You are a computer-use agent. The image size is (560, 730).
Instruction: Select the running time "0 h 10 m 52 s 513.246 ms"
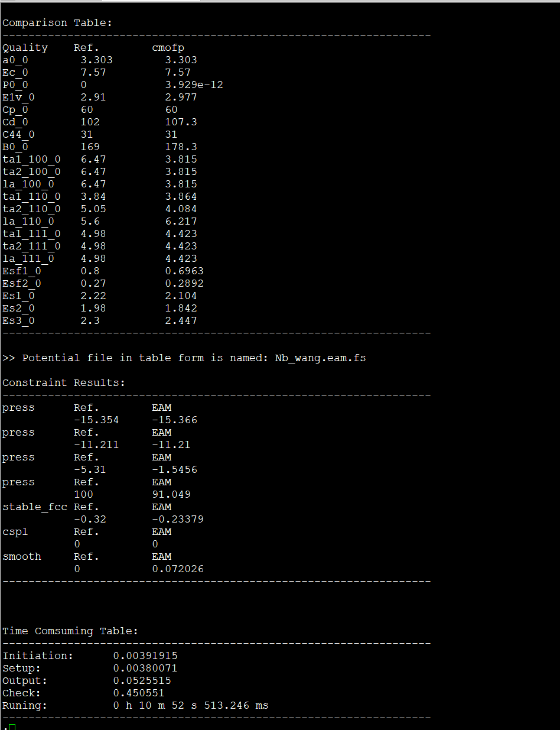191,706
